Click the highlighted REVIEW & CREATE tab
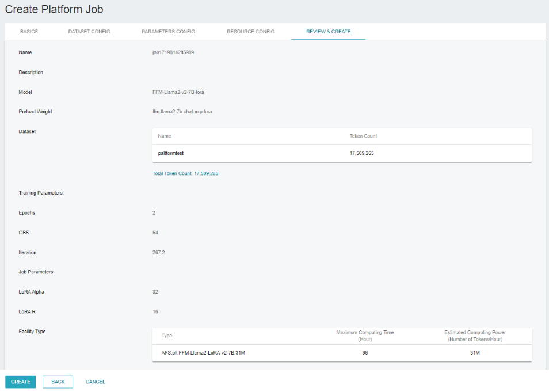The width and height of the screenshot is (549, 392). [x=328, y=32]
